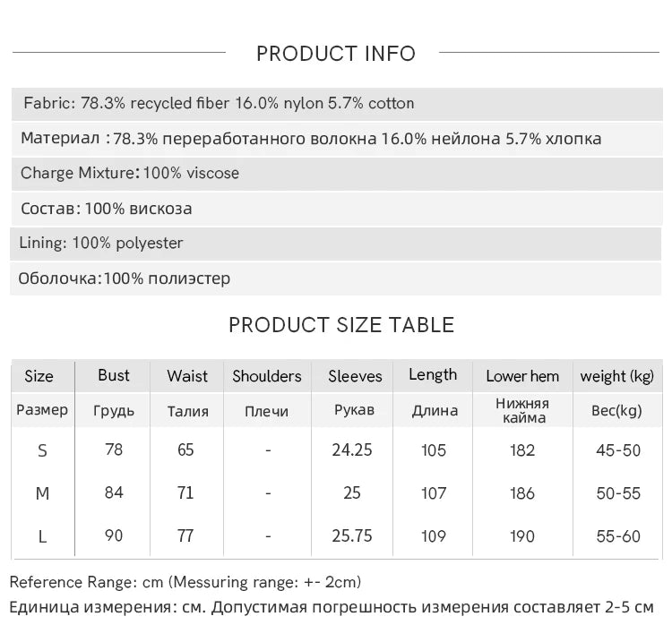
Task: Click the Материал composition row in Russian
Action: point(311,139)
